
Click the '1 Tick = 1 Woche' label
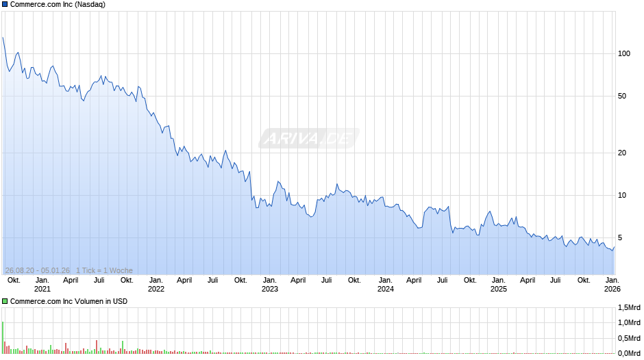[x=104, y=270]
